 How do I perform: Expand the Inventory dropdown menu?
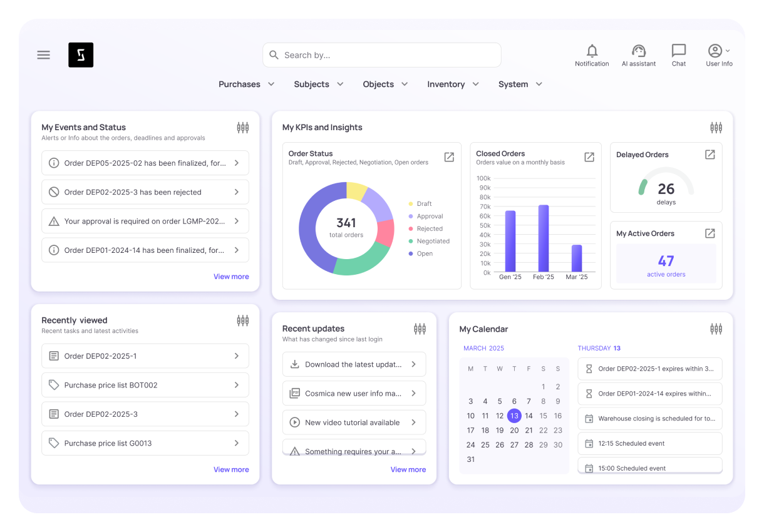(x=453, y=84)
